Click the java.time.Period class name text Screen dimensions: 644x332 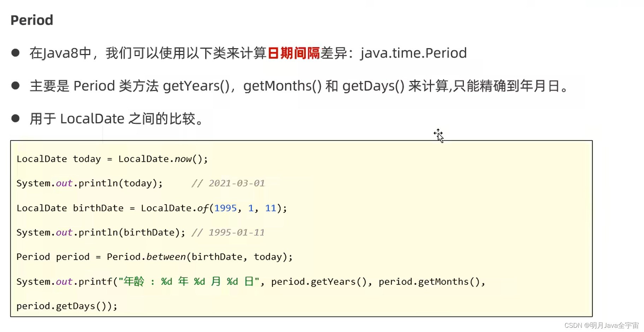413,53
